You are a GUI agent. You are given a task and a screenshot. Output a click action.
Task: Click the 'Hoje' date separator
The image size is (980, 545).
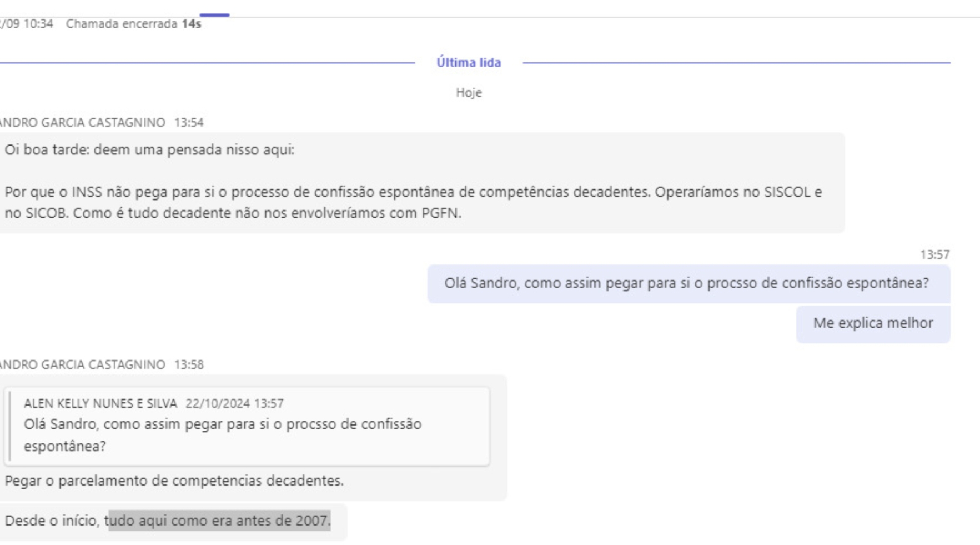click(469, 93)
